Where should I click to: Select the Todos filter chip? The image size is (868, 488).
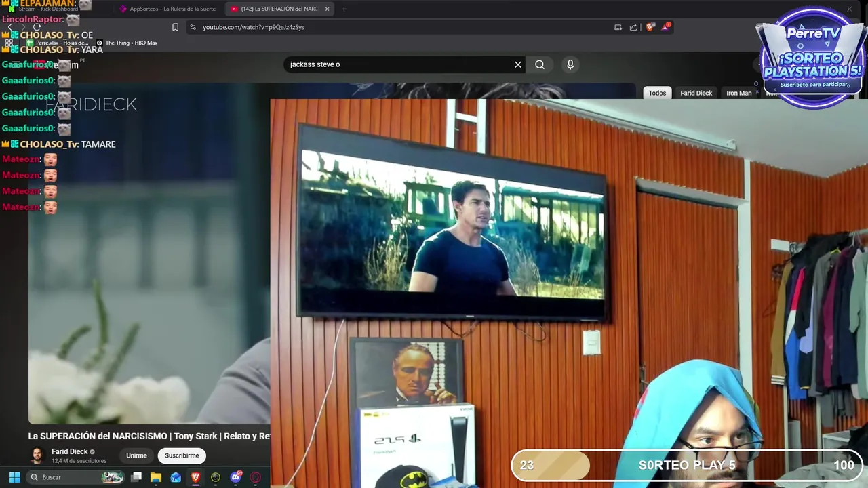pos(657,93)
